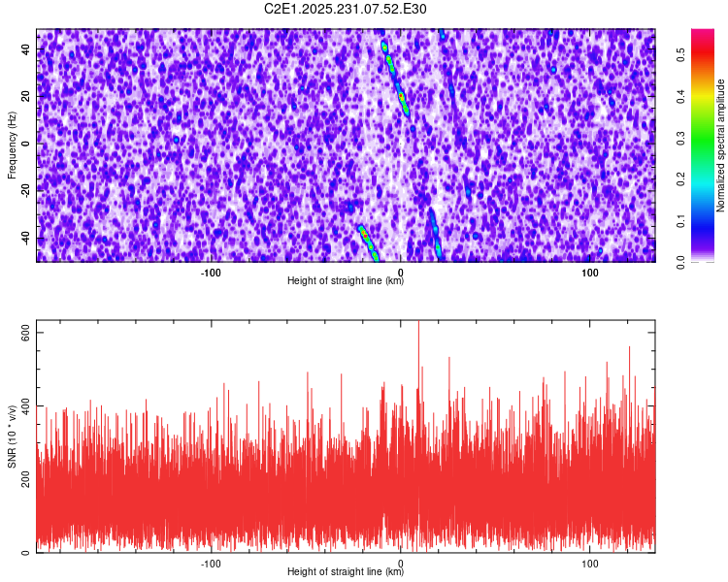Click the 0 tick label under the spectrogram
The width and height of the screenshot is (728, 582).
[x=400, y=273]
